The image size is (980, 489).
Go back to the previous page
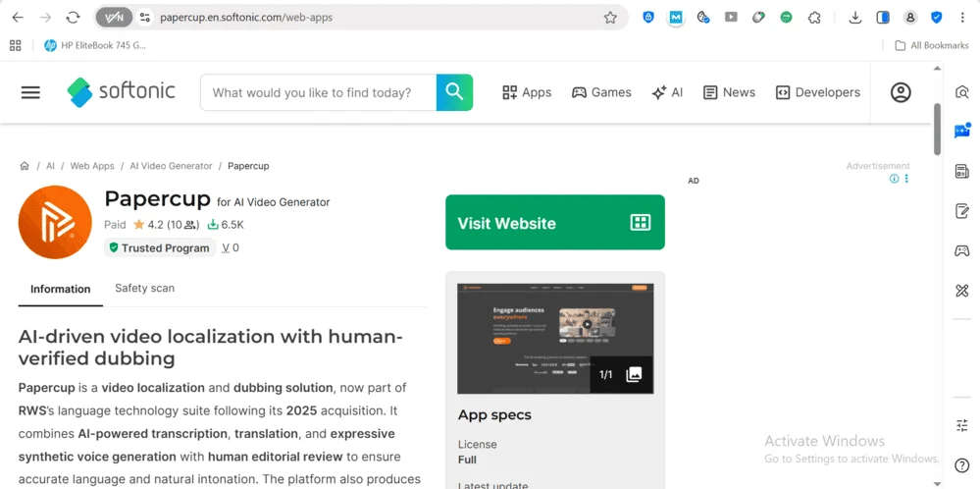18,18
